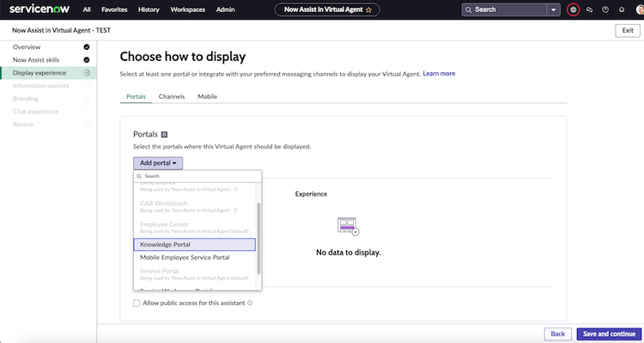
Task: Open the Workspaces menu
Action: (x=188, y=9)
